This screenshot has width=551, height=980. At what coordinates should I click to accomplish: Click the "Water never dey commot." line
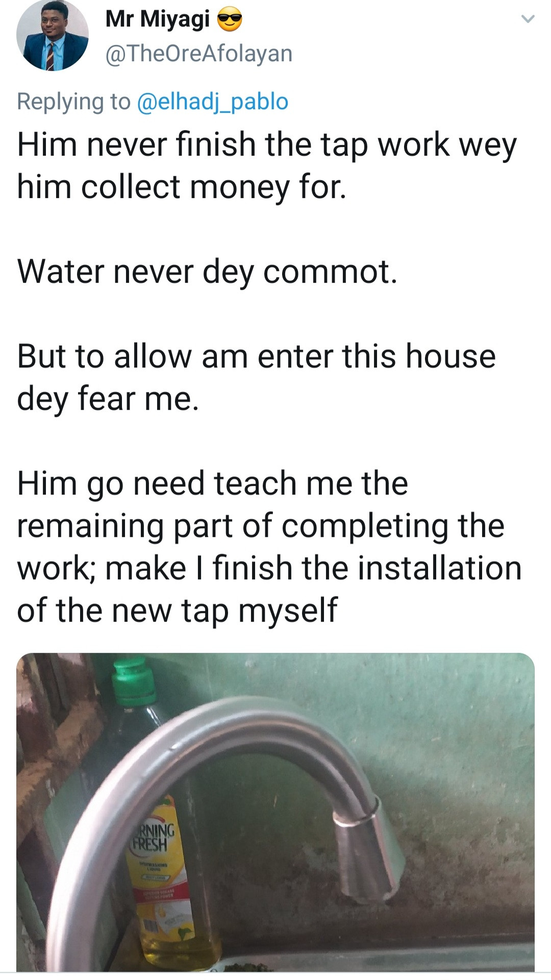click(207, 272)
